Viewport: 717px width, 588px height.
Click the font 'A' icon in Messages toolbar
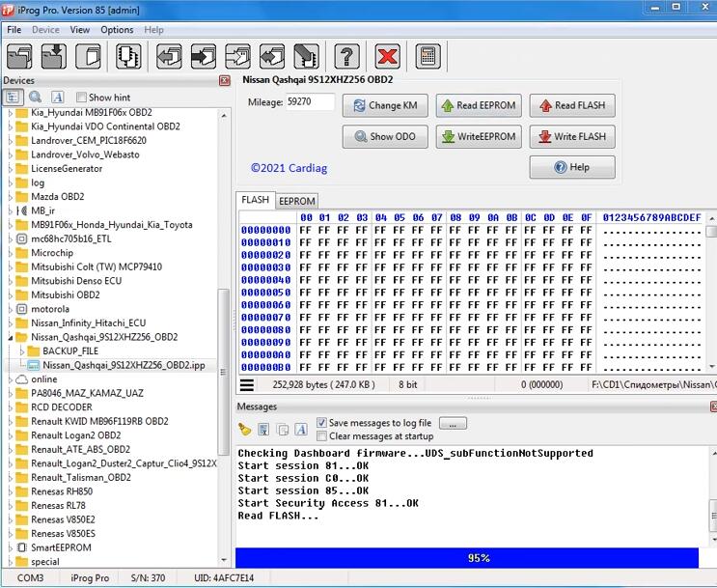(301, 430)
